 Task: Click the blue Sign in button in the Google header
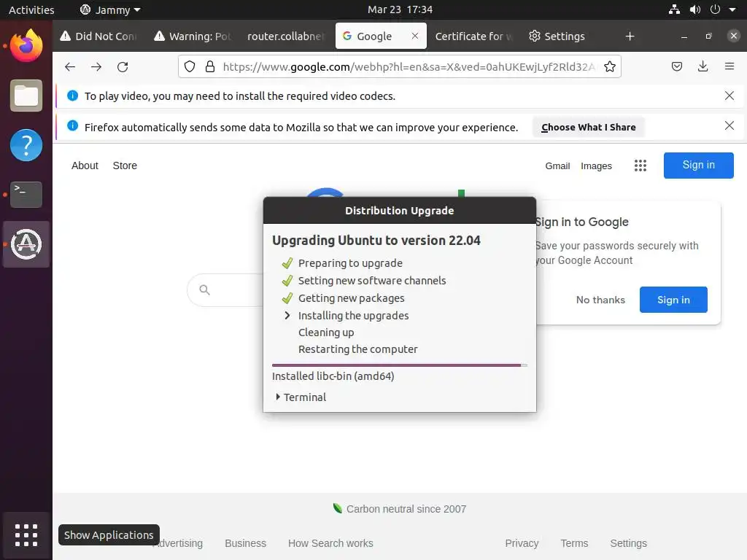(x=698, y=166)
